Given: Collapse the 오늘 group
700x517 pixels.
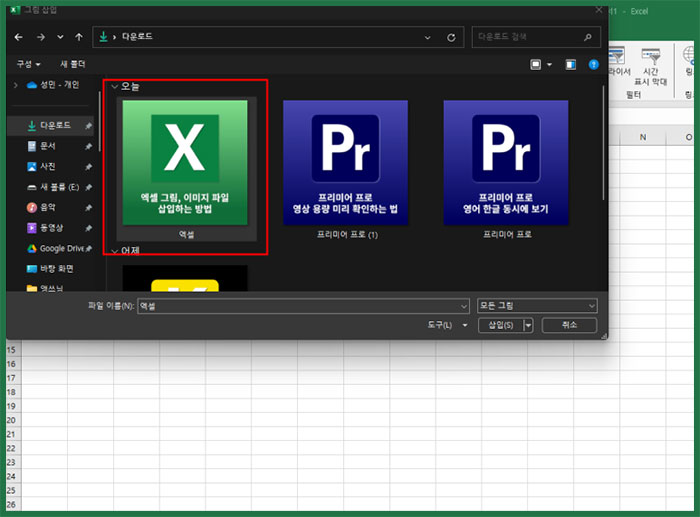Looking at the screenshot, I should [x=115, y=87].
